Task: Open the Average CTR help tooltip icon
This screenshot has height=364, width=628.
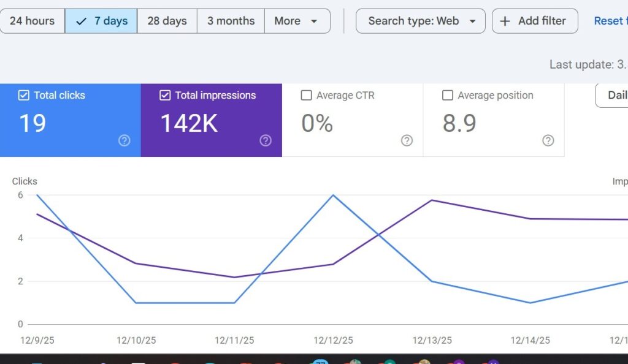Action: pos(407,141)
